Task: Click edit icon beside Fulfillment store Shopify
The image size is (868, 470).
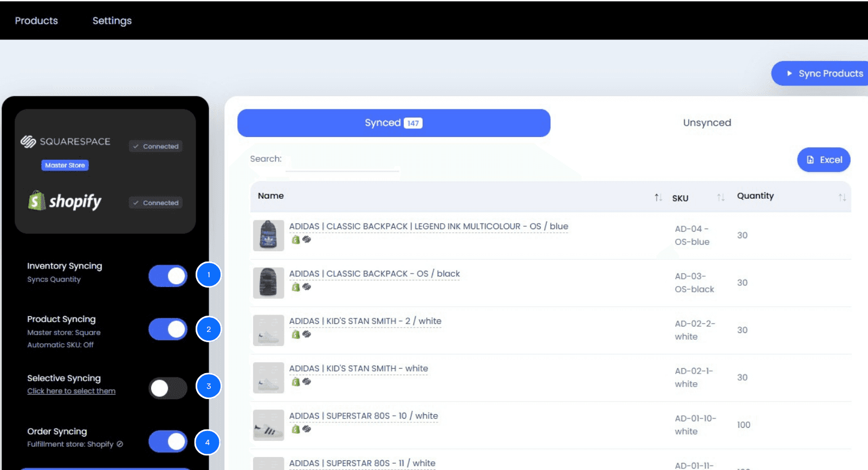Action: [120, 444]
